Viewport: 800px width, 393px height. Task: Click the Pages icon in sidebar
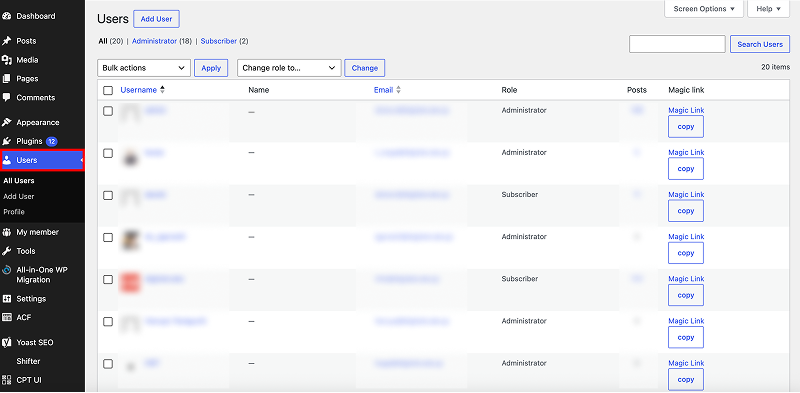point(7,79)
